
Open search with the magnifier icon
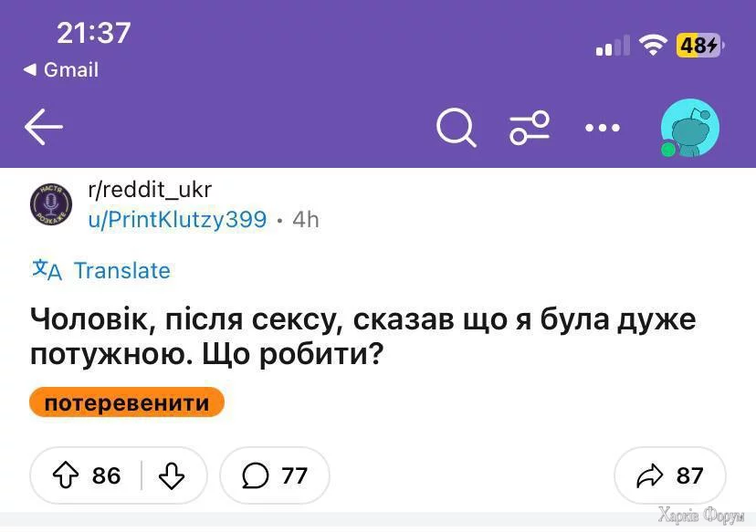456,128
